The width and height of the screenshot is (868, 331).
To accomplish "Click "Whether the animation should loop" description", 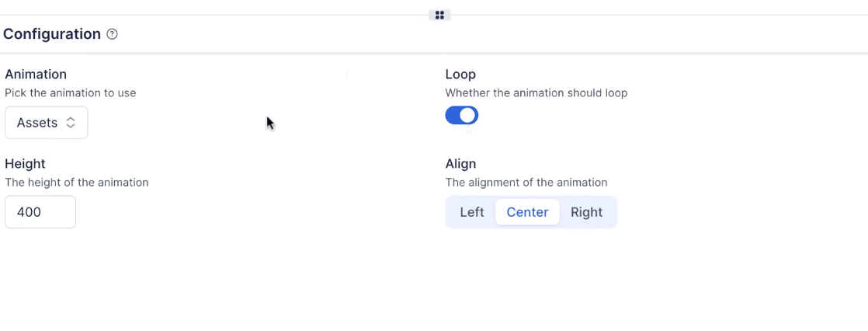I will (536, 93).
